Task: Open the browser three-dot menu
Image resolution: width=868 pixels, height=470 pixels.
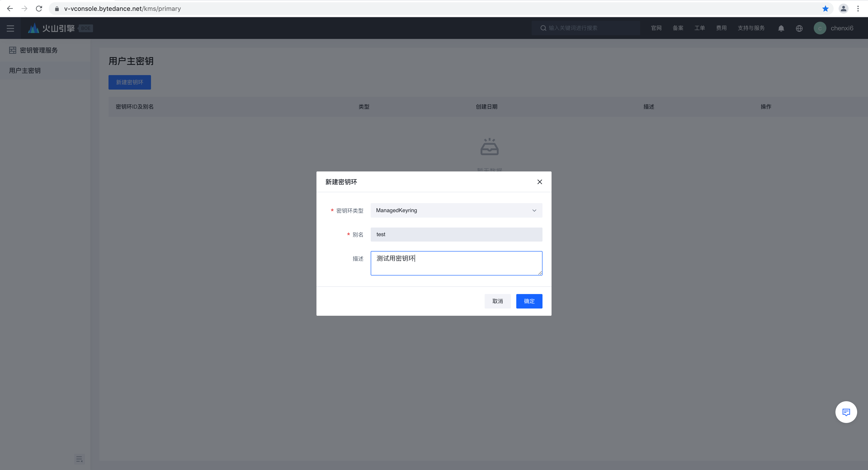Action: pos(858,9)
